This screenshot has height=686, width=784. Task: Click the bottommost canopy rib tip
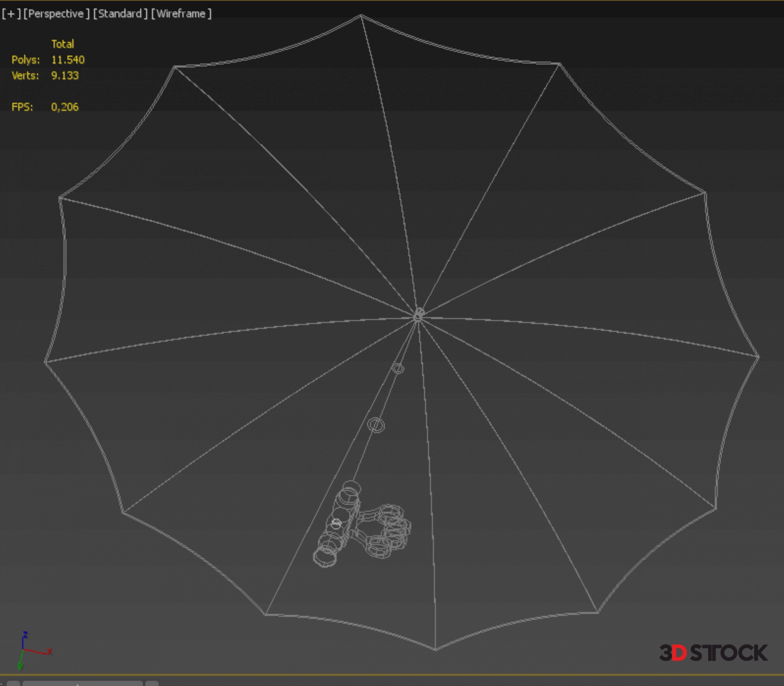pyautogui.click(x=435, y=649)
